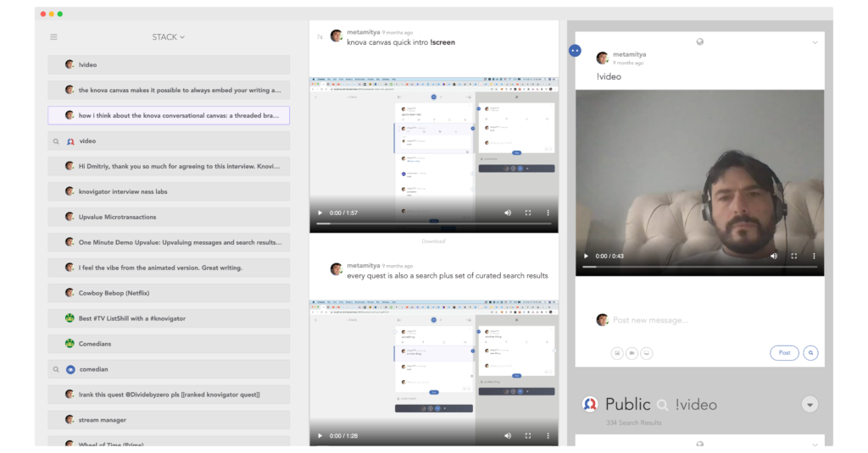
Task: Enter fullscreen on the 1:28 video
Action: (x=528, y=436)
